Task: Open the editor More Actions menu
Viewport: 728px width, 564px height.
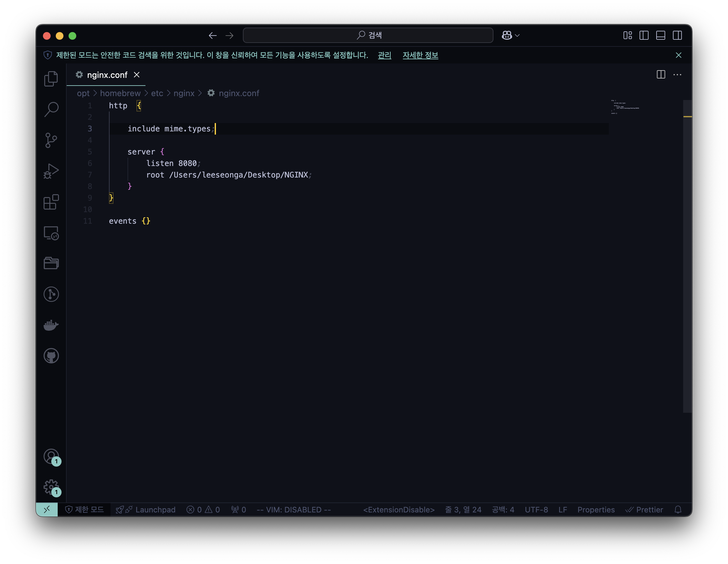Action: [x=677, y=75]
